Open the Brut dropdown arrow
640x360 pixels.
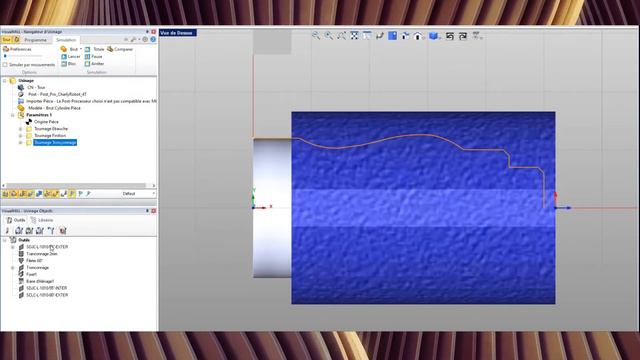81,49
